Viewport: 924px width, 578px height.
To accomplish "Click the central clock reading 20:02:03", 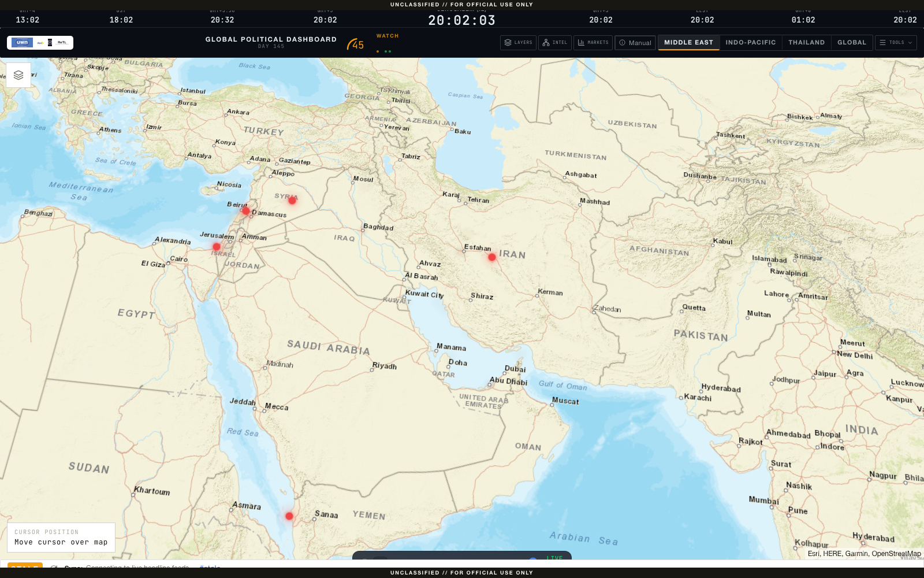I will pos(462,21).
